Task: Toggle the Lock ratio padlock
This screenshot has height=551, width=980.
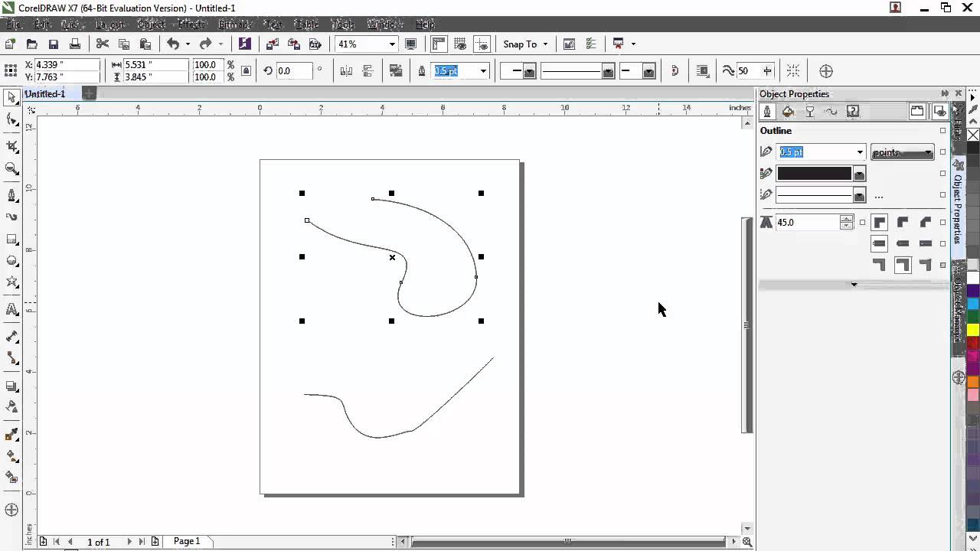Action: click(246, 71)
